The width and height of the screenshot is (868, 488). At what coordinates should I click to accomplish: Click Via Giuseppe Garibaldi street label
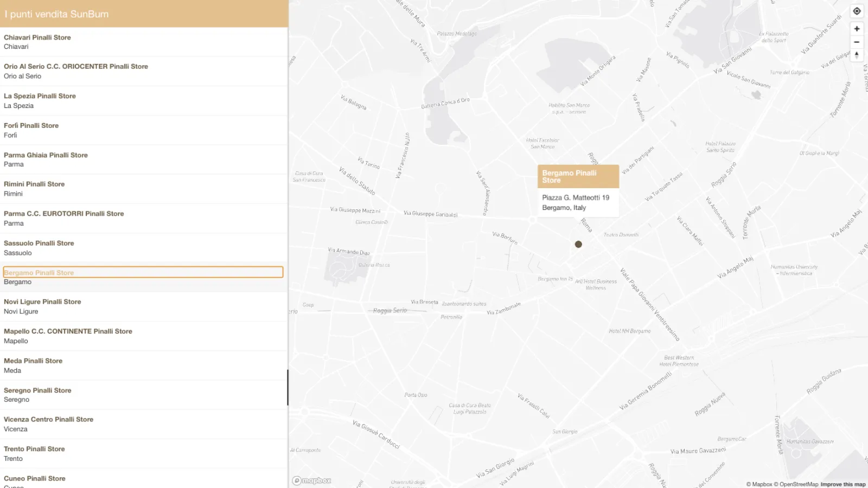pos(430,214)
